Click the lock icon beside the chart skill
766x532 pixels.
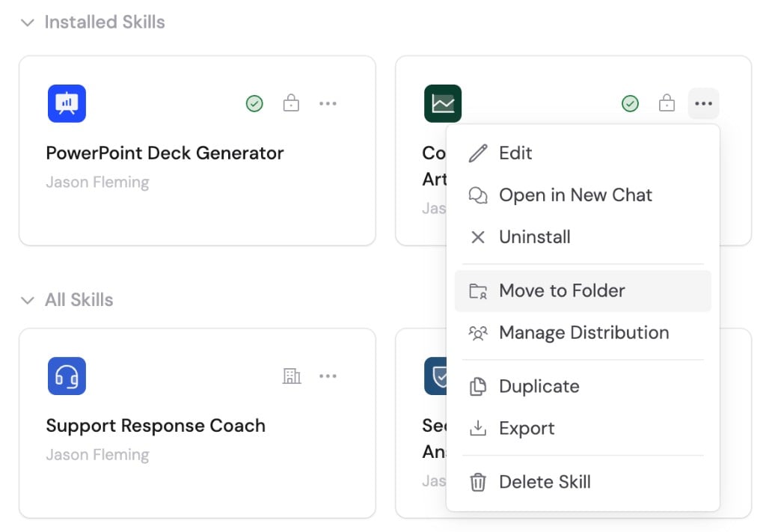point(667,103)
